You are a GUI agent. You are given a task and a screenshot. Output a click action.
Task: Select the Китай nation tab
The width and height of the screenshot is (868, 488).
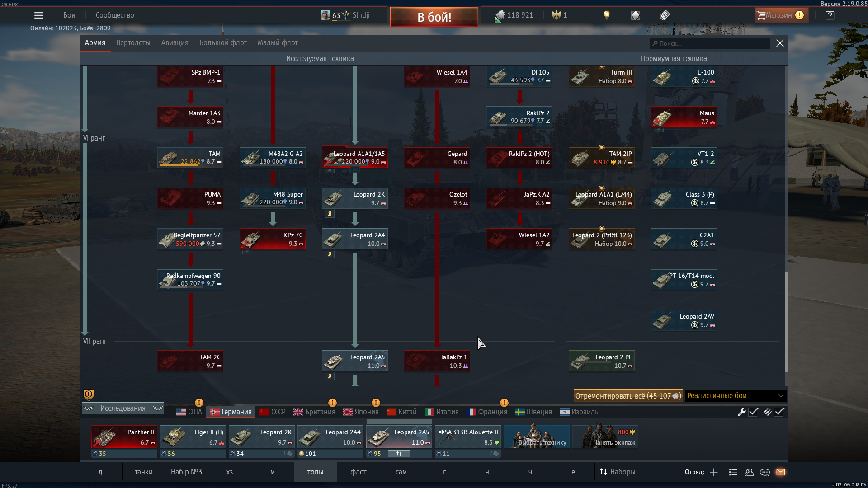click(402, 412)
